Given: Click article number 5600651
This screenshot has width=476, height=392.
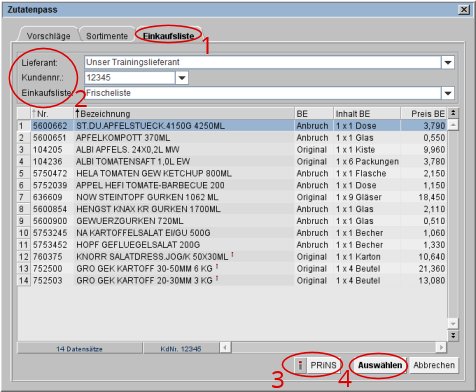Looking at the screenshot, I should coord(50,138).
